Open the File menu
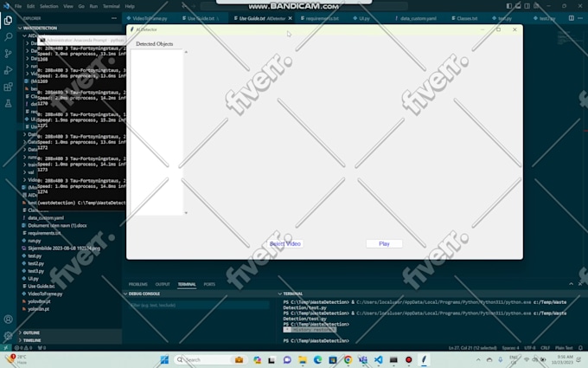Screen dimensions: 588x368 click(x=18, y=6)
